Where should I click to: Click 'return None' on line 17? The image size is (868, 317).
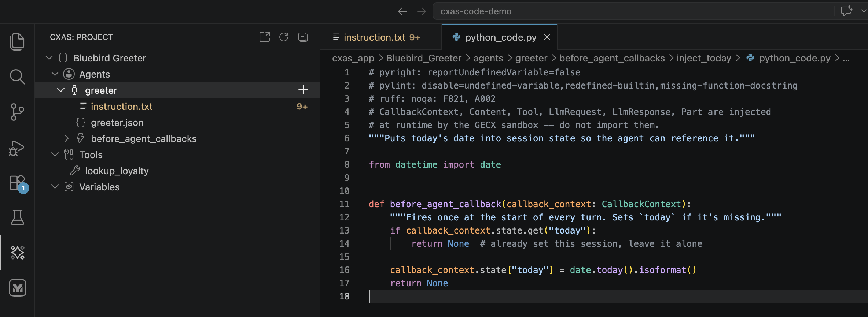pos(419,283)
